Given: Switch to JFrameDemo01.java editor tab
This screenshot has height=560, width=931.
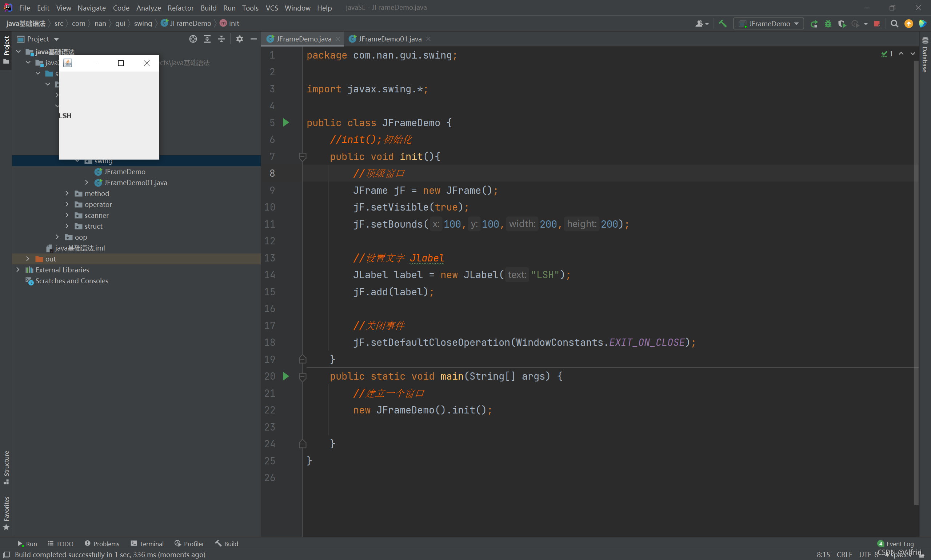Looking at the screenshot, I should (x=389, y=39).
